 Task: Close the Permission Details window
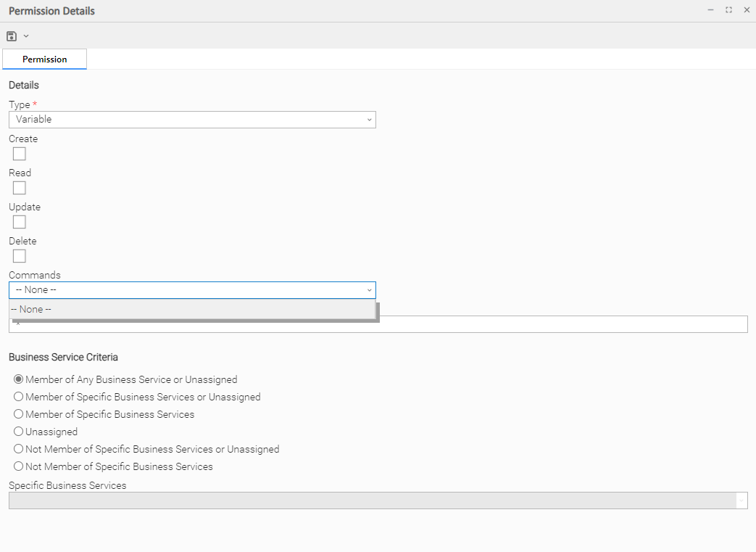click(747, 10)
